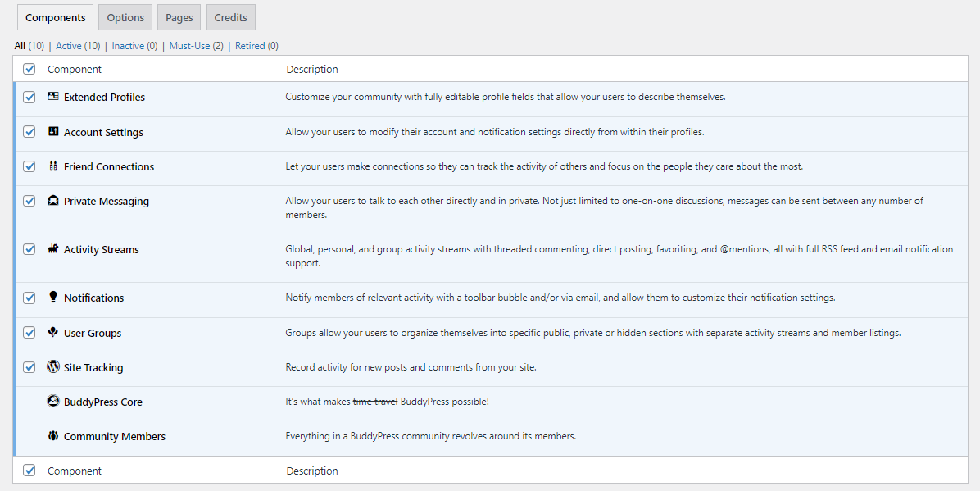980x491 pixels.
Task: Toggle the Notifications component checkbox
Action: (29, 298)
